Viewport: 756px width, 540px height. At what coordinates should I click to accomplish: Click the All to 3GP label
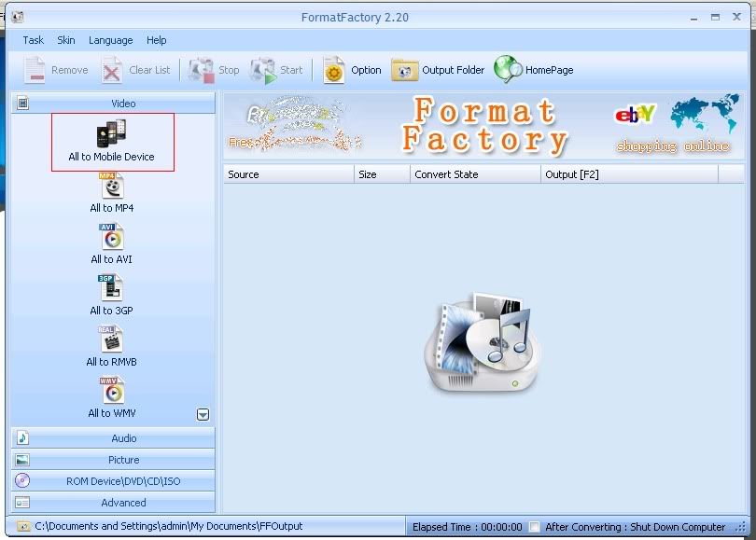pos(111,311)
